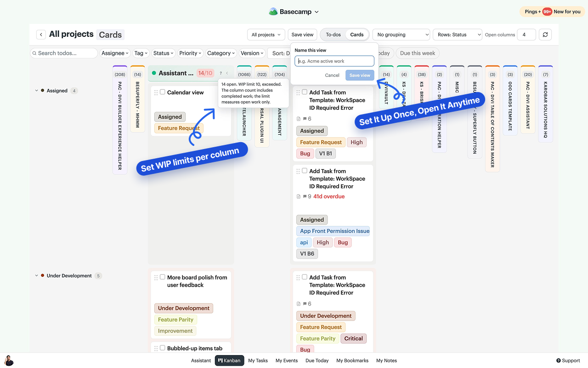This screenshot has width=588, height=368.
Task: Open the Priority filter dropdown
Action: 191,53
